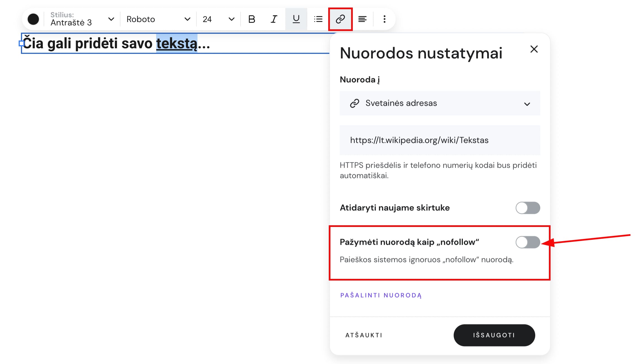This screenshot has width=638, height=364.
Task: Toggle bold formatting in text toolbar
Action: pos(251,19)
